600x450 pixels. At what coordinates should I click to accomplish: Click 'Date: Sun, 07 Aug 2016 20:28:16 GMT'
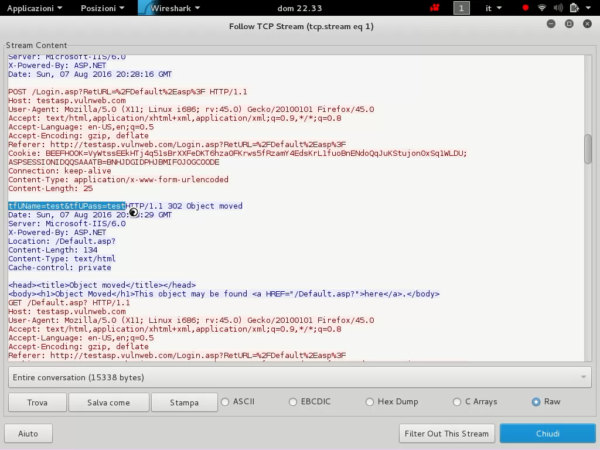coord(90,74)
